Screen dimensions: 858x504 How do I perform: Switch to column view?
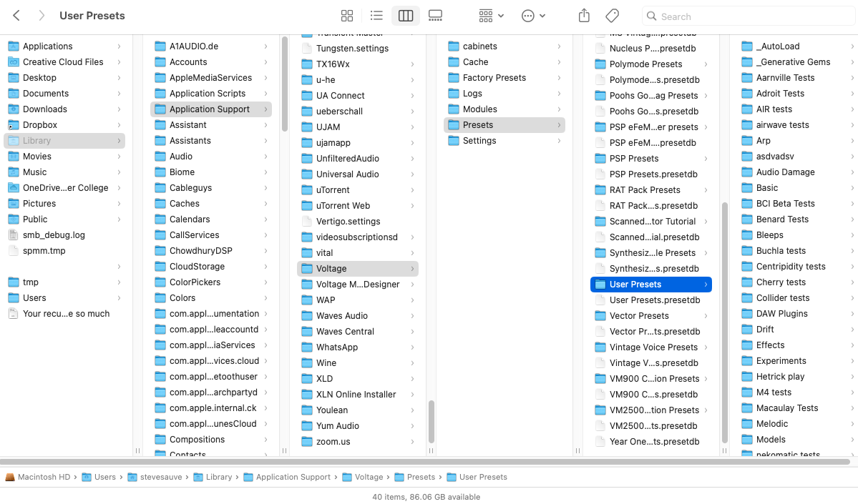(406, 16)
